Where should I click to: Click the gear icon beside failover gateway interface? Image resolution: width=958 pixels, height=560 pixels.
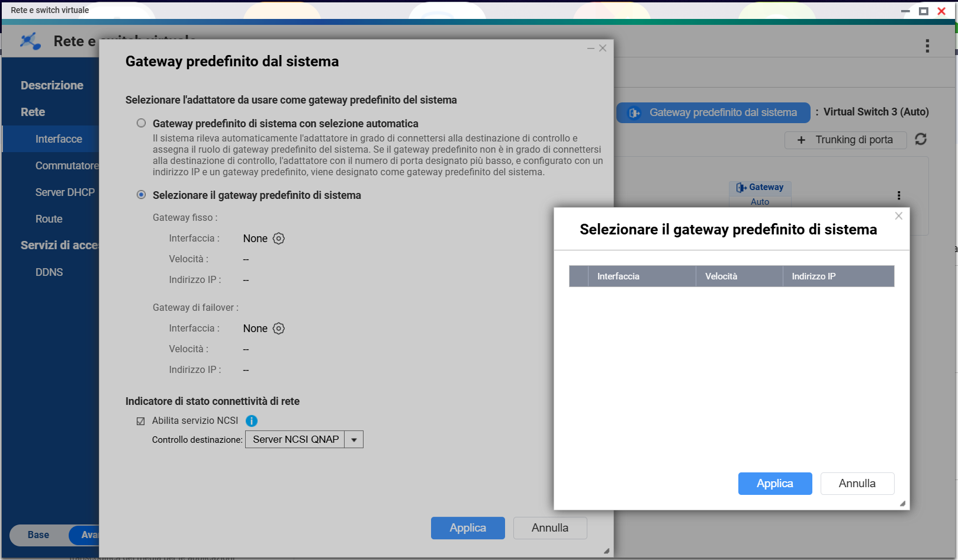[x=278, y=329]
